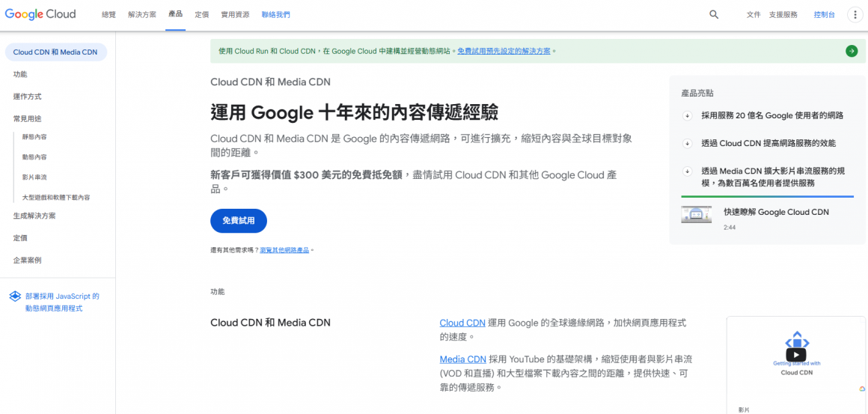Click the 免費試用 button
This screenshot has height=414, width=868.
click(239, 221)
